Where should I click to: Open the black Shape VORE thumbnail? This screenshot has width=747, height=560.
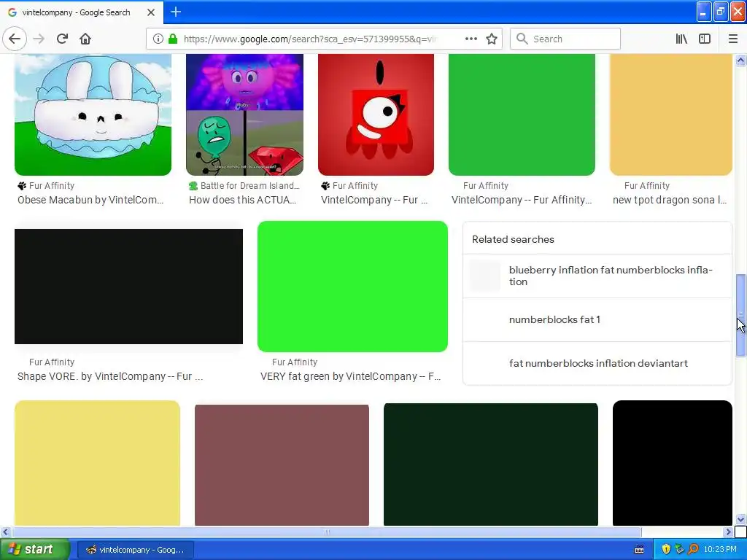pos(128,286)
